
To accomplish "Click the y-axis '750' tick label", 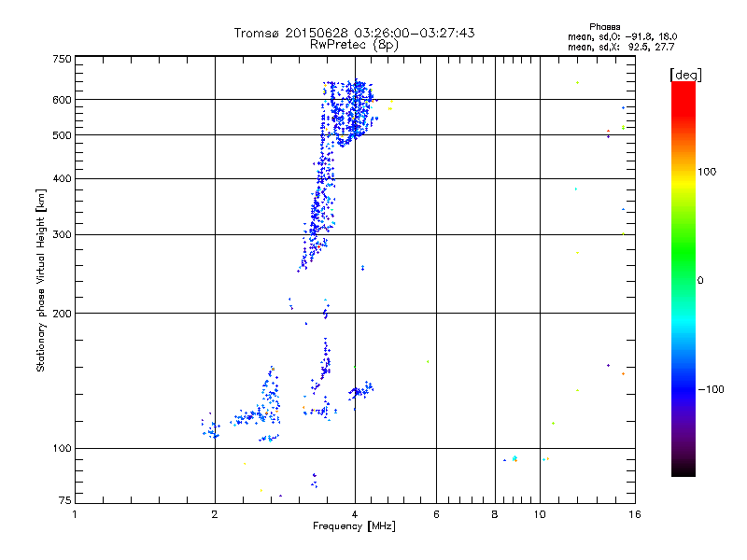I will pyautogui.click(x=62, y=59).
